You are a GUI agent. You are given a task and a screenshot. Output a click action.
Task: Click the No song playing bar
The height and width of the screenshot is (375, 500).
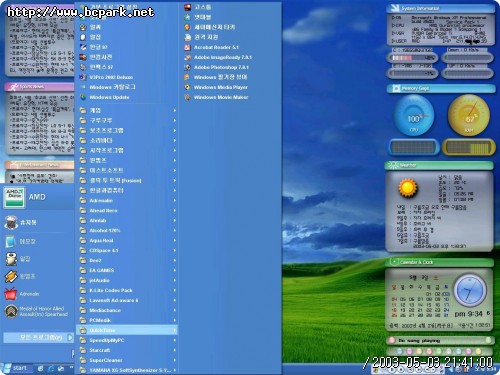[x=439, y=340]
